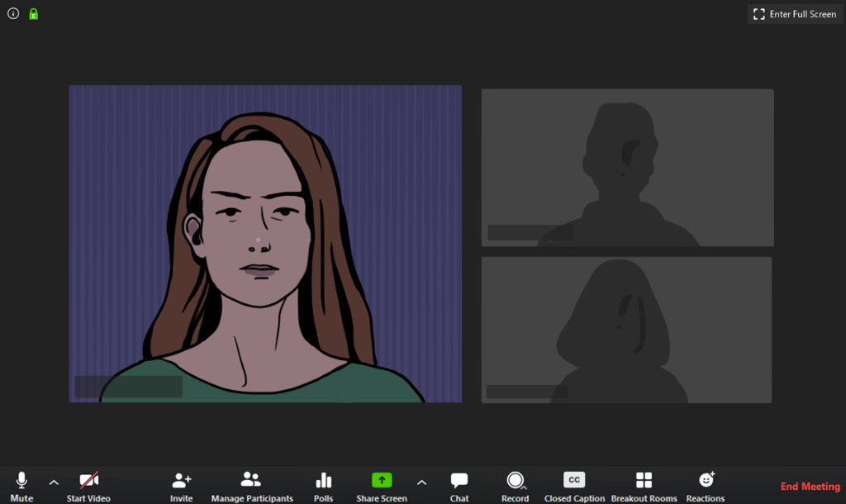Screen dimensions: 846x504
Task: Click Enter Full Screen button
Action: [796, 14]
